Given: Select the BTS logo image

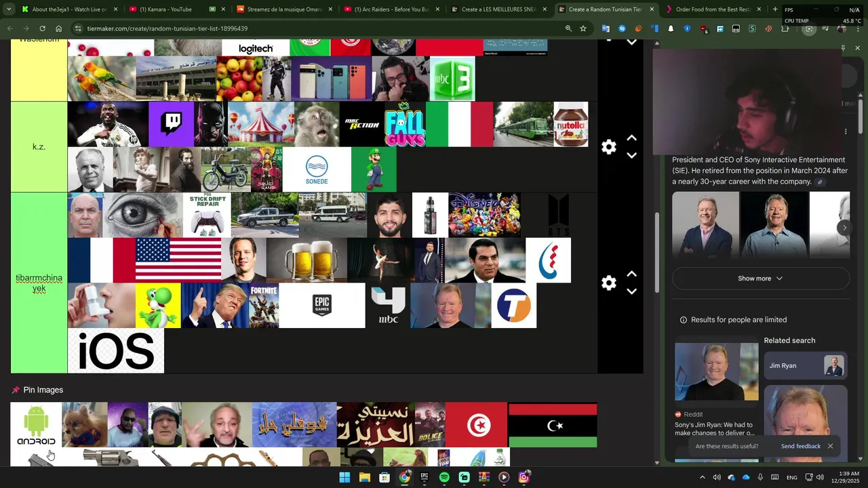Looking at the screenshot, I should pyautogui.click(x=559, y=215).
